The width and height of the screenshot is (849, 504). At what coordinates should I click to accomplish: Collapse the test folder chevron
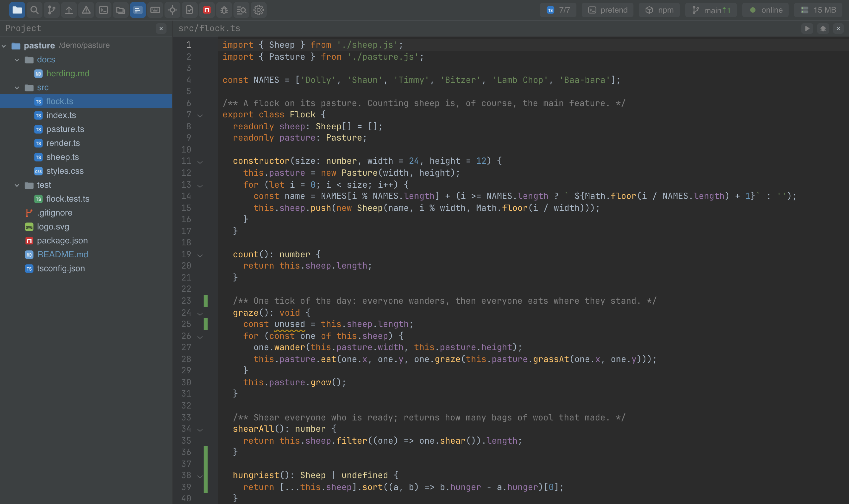click(17, 185)
